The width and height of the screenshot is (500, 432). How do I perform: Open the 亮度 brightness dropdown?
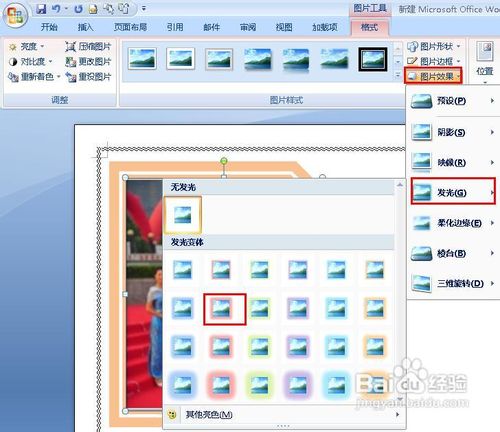point(27,47)
